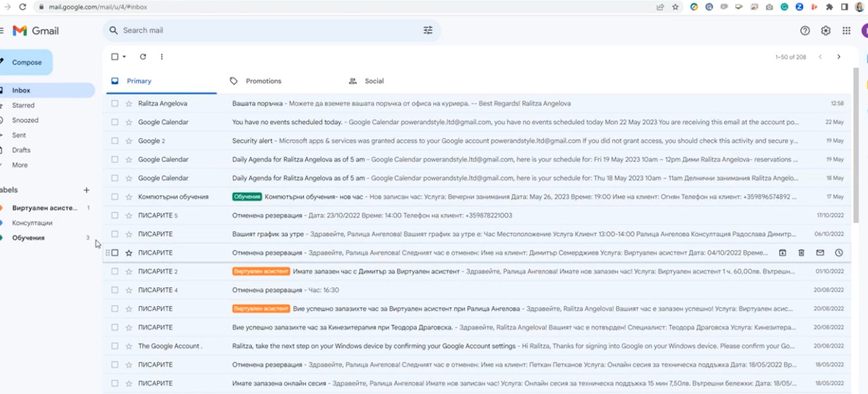Open the Виртуален асистент label
The height and width of the screenshot is (394, 868).
coord(45,208)
